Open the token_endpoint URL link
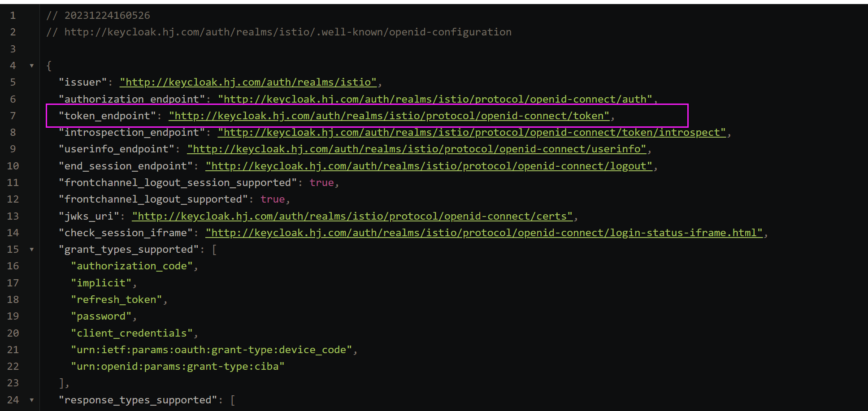 pos(389,116)
